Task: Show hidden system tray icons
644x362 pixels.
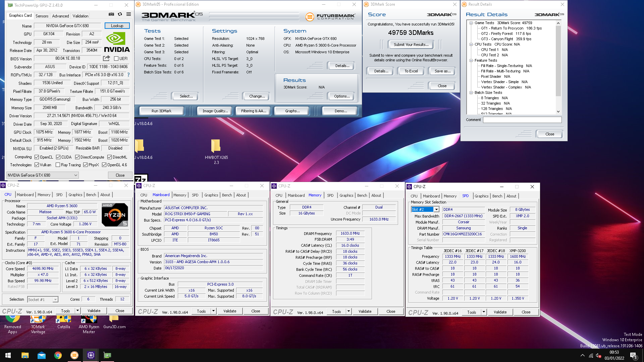Action: pyautogui.click(x=583, y=355)
